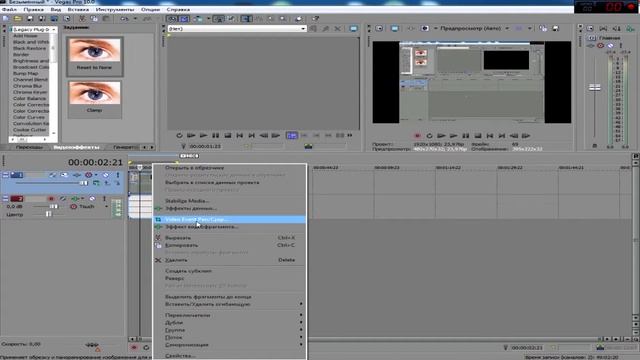Arm audio track 2 for record
The height and width of the screenshot is (360, 640).
pyautogui.click(x=51, y=199)
